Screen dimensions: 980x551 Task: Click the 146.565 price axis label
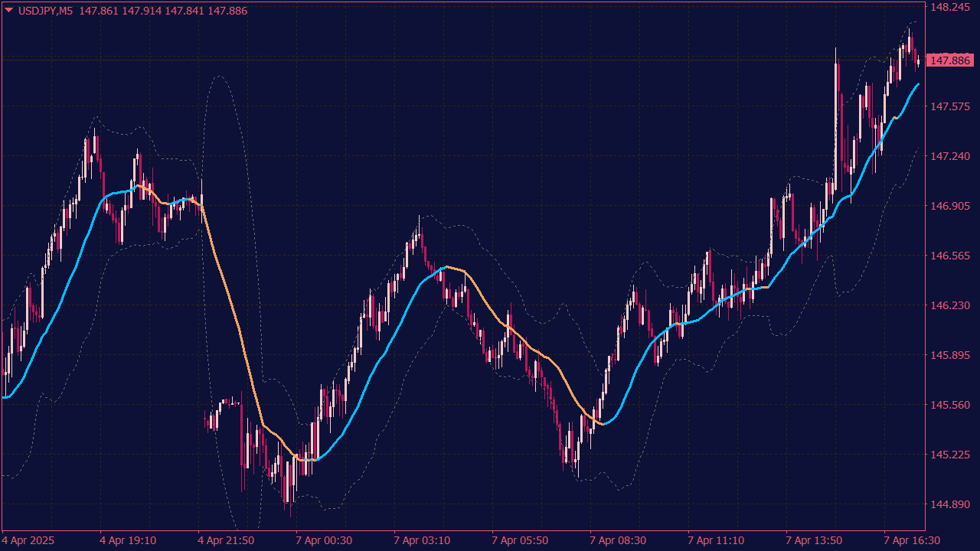949,256
